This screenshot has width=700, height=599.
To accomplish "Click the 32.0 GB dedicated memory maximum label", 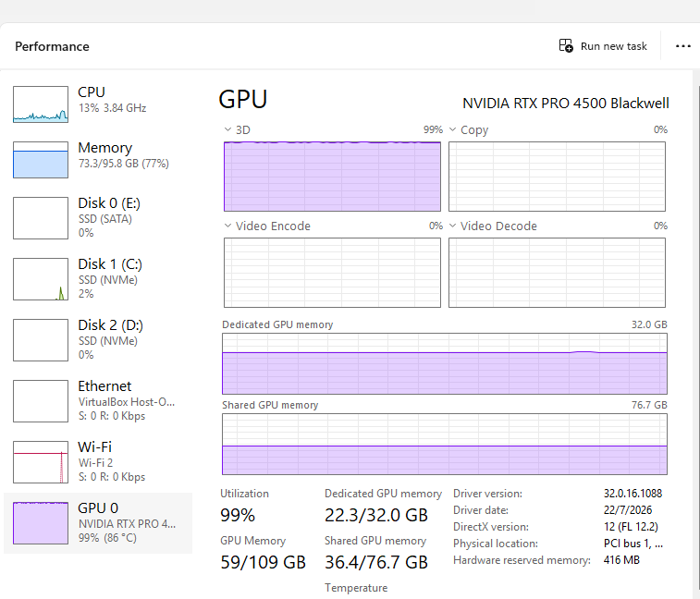I will click(649, 324).
